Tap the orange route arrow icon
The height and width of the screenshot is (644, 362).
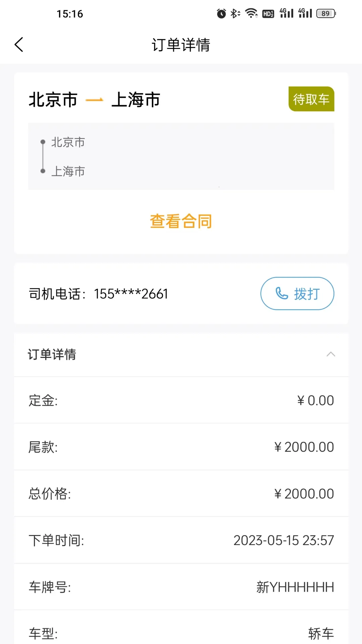coord(95,100)
